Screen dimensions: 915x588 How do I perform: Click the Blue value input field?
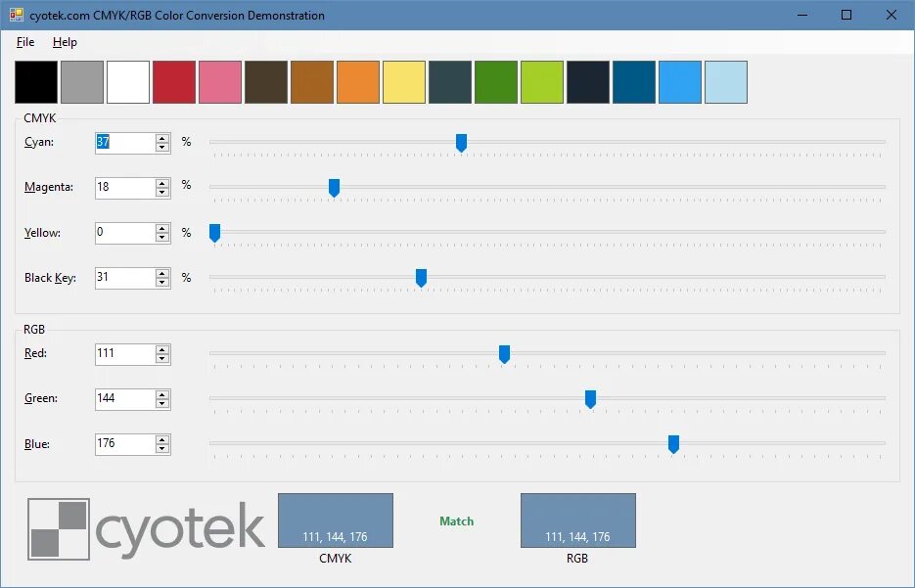click(x=125, y=444)
